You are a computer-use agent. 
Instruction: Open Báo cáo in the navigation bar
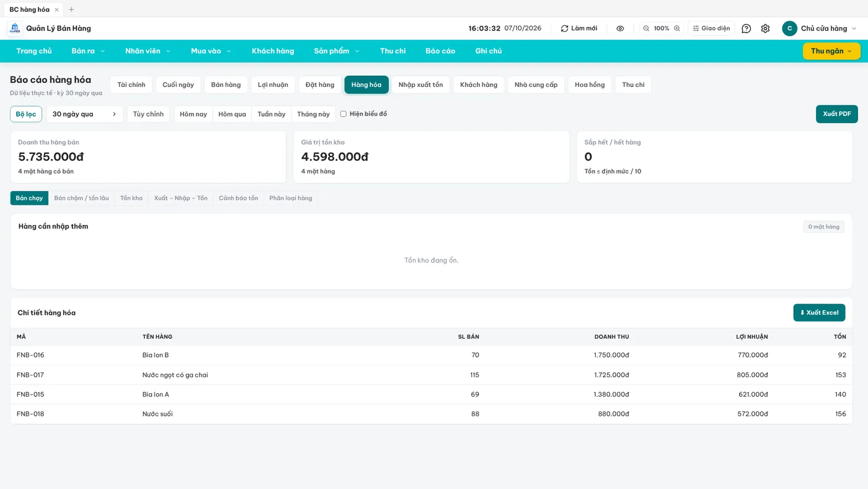pos(440,51)
